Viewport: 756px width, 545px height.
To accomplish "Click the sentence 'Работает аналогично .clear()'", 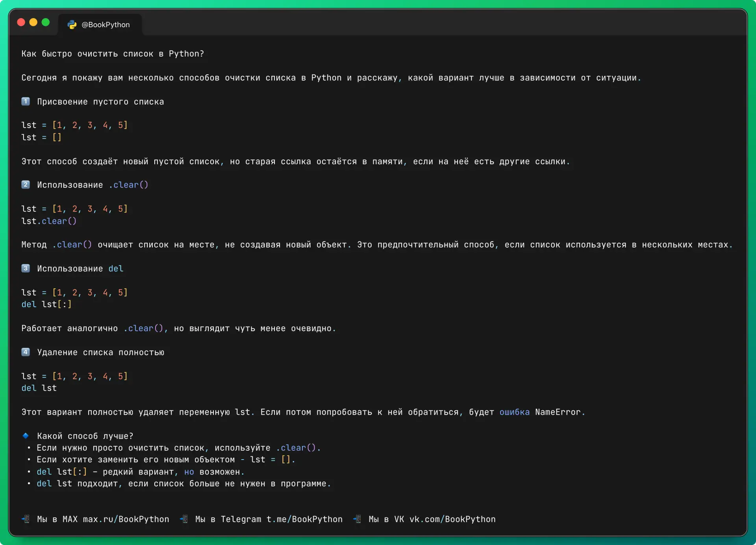I will click(x=179, y=328).
